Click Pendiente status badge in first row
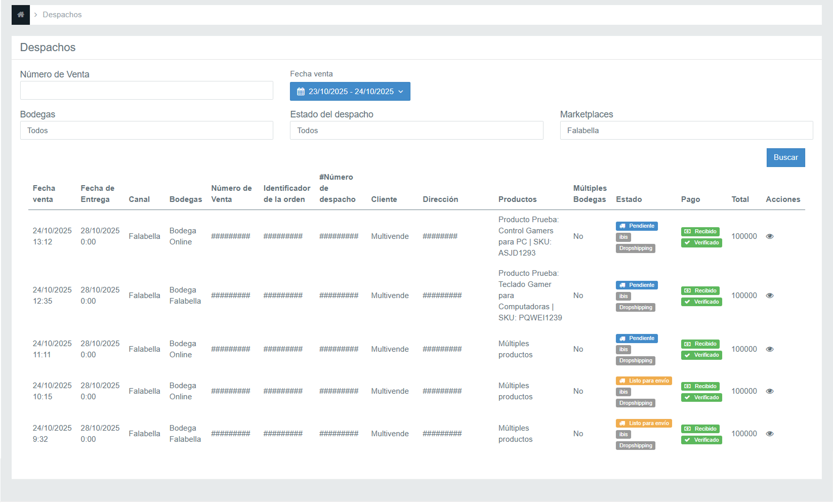833x504 pixels. coord(637,226)
